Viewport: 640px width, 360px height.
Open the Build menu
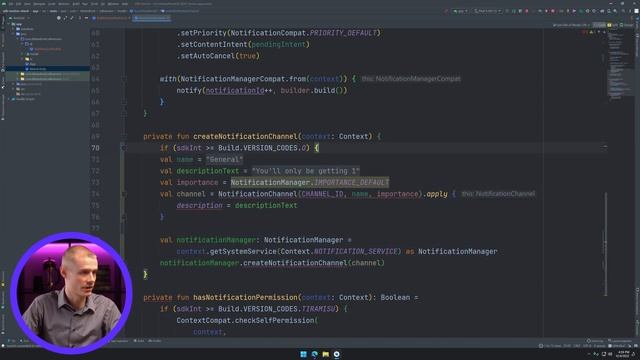point(76,4)
